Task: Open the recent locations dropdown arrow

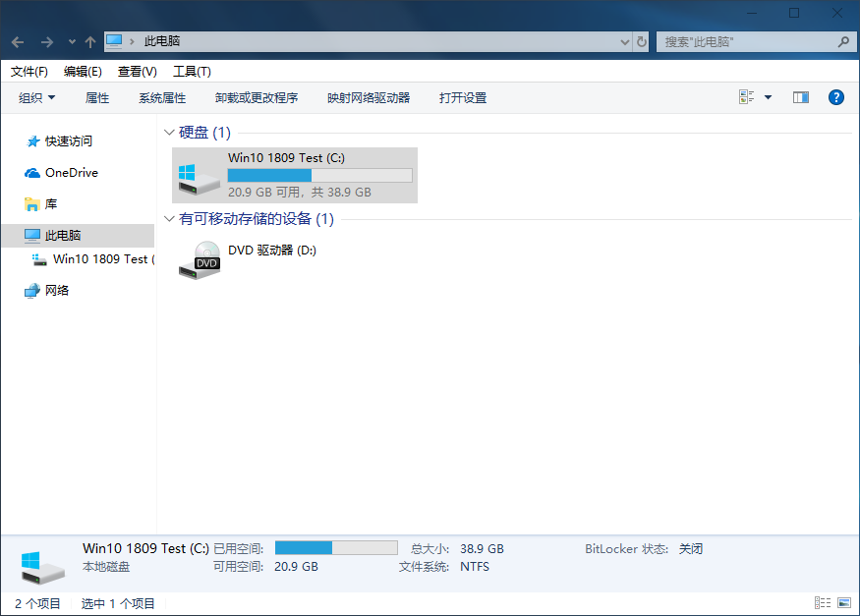Action: coord(72,42)
